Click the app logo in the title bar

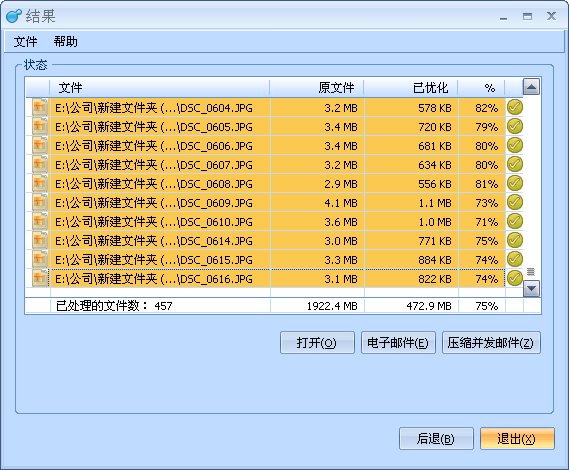(14, 16)
